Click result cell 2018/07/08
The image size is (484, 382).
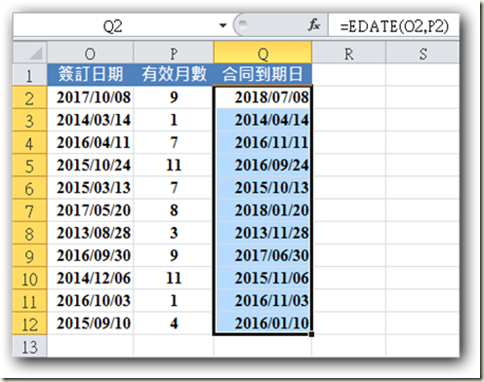pyautogui.click(x=263, y=97)
